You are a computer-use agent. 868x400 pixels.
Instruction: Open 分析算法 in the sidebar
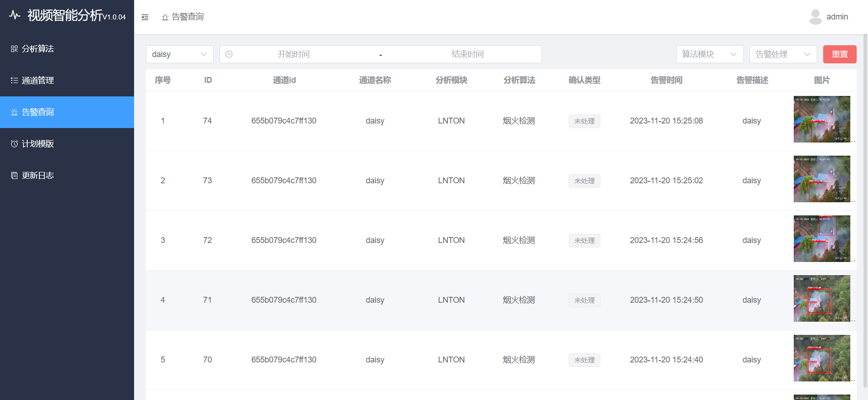[x=67, y=49]
